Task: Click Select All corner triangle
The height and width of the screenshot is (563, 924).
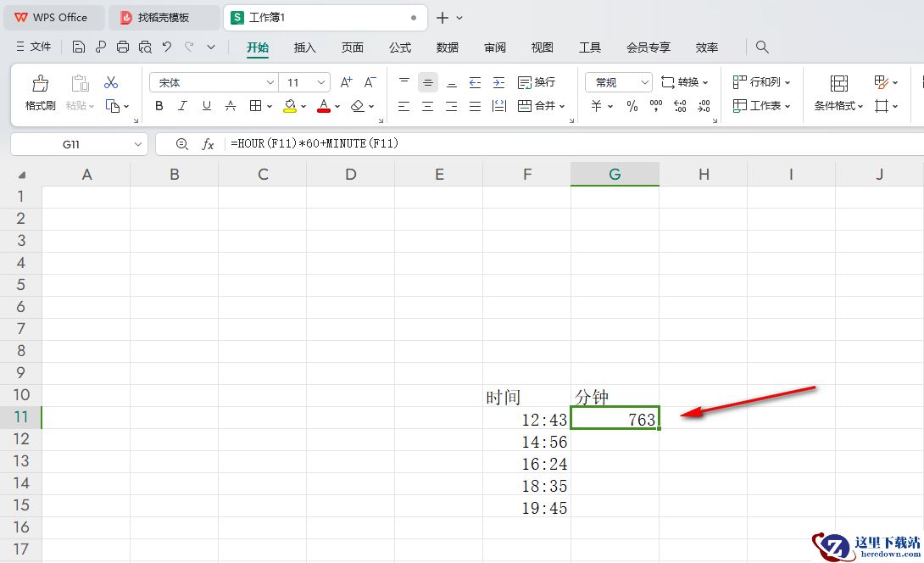Action: 22,176
